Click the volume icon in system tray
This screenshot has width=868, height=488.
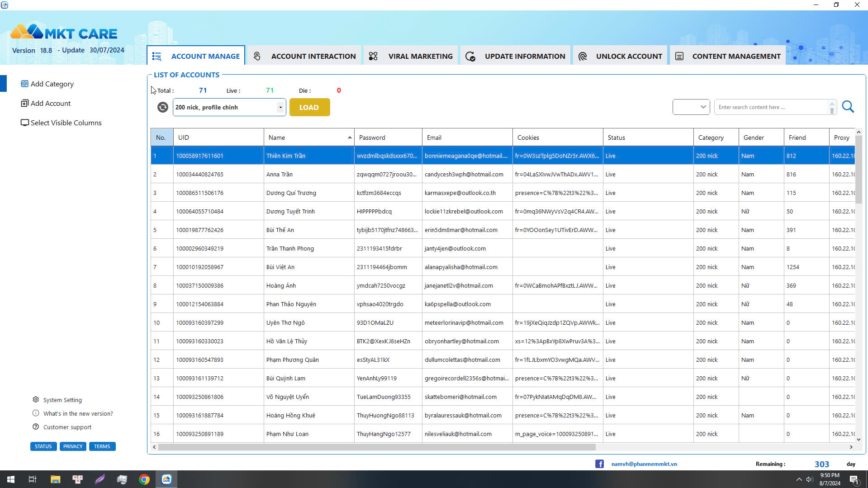pos(810,479)
